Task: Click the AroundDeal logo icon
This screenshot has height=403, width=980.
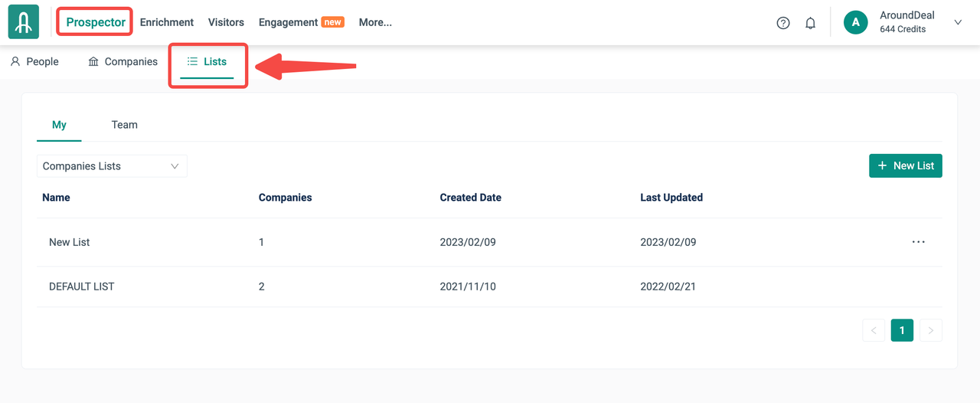Action: pyautogui.click(x=23, y=22)
